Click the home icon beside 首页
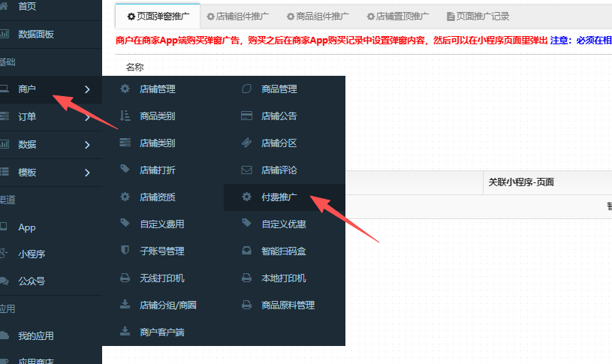Image resolution: width=612 pixels, height=364 pixels. point(4,5)
